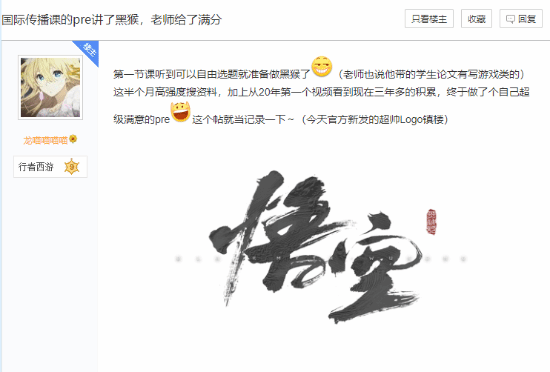Click the speech bubble icon in 回复

[510, 19]
